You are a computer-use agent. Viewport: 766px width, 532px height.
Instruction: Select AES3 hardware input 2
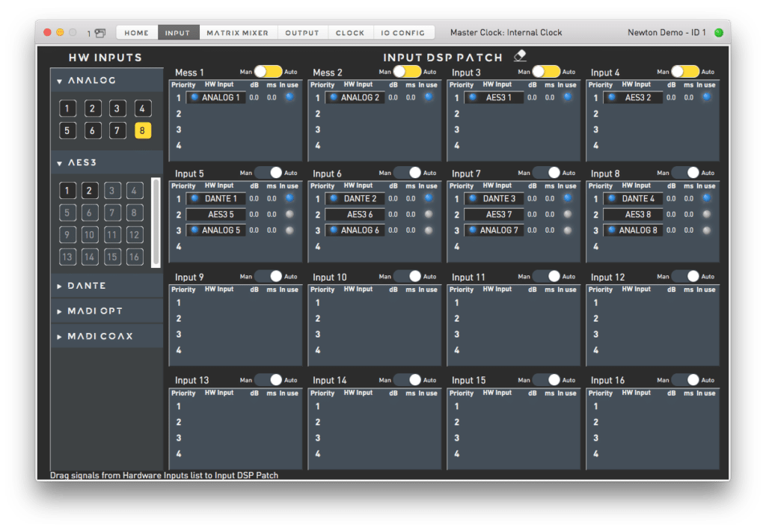point(90,190)
